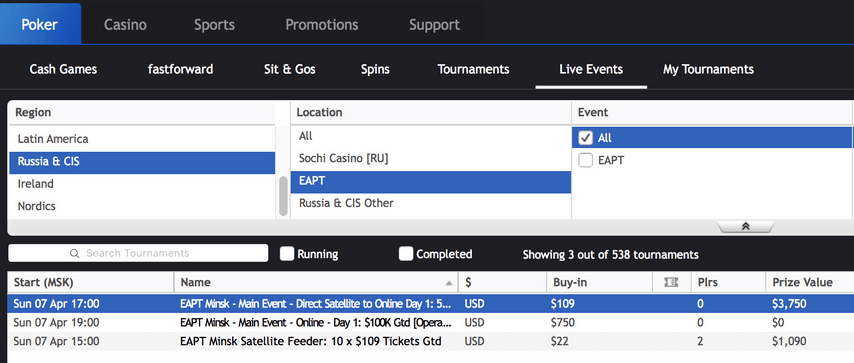Collapse the filter panel with double chevron
The image size is (854, 363).
[x=746, y=226]
